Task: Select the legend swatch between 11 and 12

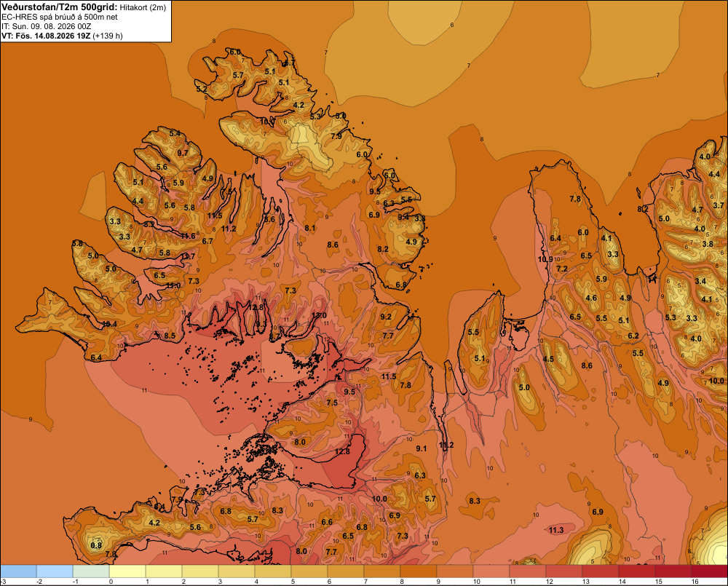Action: point(527,571)
